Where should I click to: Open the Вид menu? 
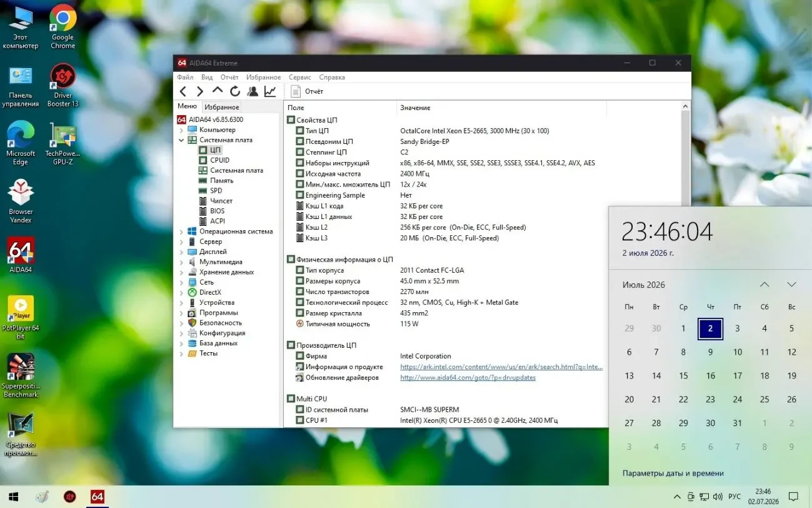[x=207, y=78]
